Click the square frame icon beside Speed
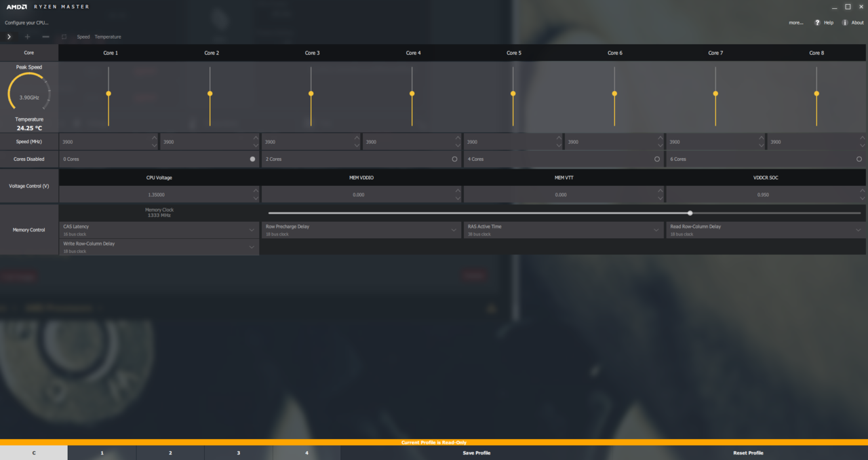 click(64, 37)
